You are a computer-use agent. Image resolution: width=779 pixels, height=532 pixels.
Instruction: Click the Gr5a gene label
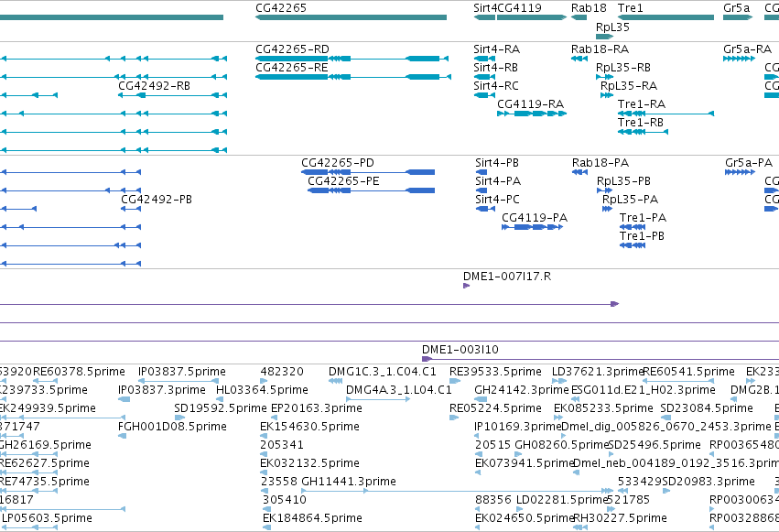(736, 8)
